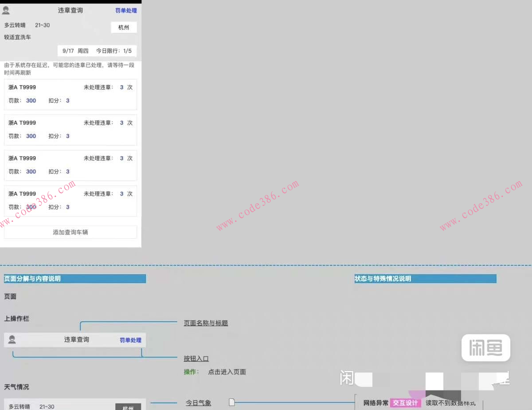This screenshot has width=532, height=410.
Task: Click the document icon beside 今日气象 annotation
Action: click(x=231, y=402)
